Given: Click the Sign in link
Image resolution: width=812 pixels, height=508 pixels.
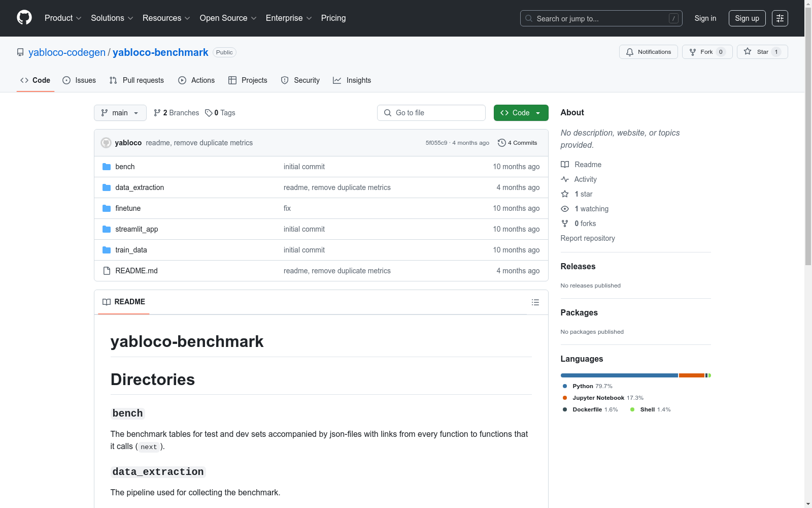Looking at the screenshot, I should (705, 18).
